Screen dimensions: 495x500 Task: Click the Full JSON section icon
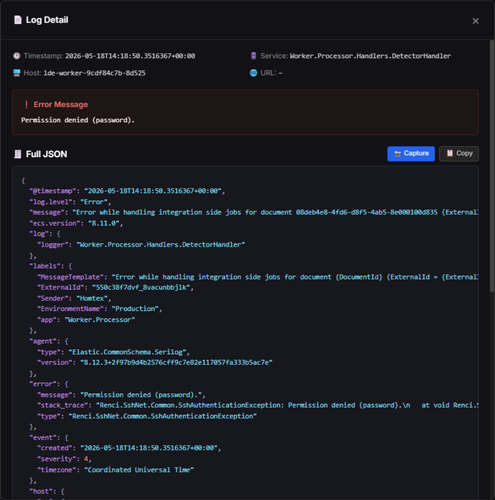[x=18, y=154]
